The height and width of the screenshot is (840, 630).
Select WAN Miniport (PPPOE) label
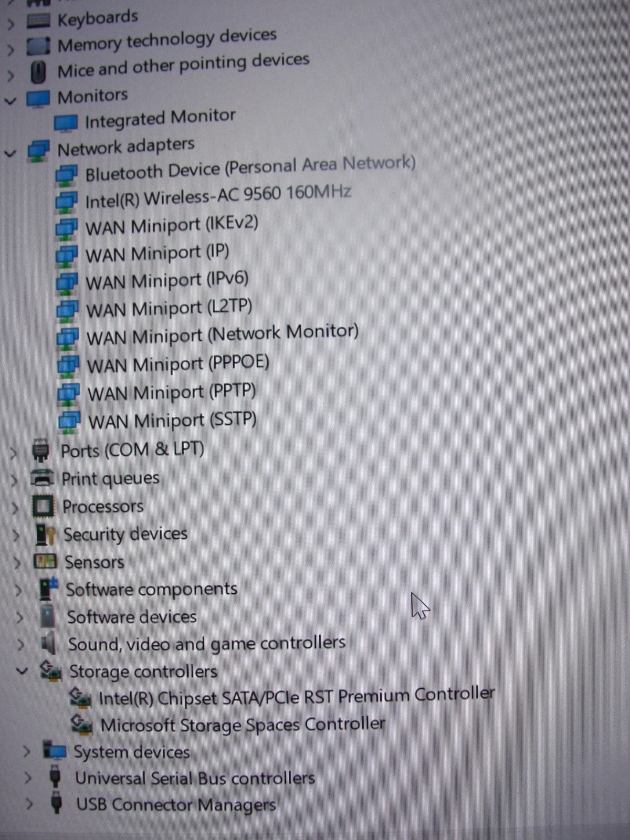click(178, 364)
